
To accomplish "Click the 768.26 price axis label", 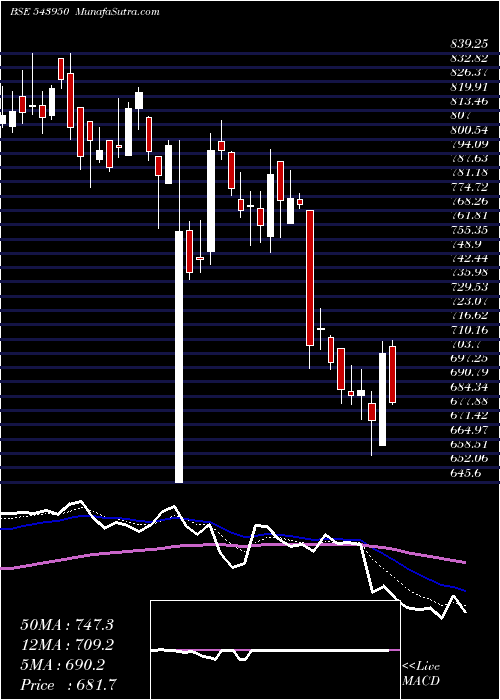I will click(469, 201).
